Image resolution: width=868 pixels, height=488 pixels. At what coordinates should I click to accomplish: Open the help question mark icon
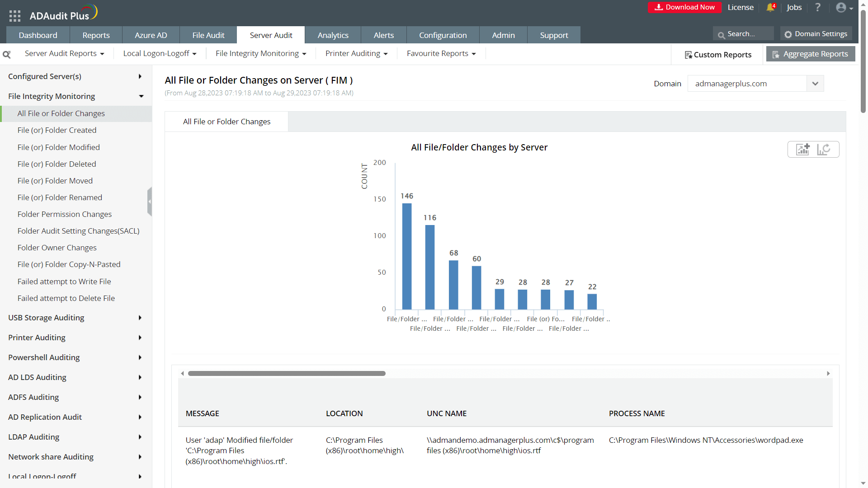coord(817,7)
